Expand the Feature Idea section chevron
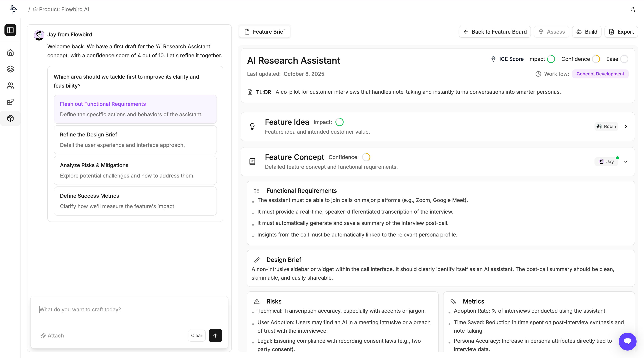 pyautogui.click(x=626, y=127)
